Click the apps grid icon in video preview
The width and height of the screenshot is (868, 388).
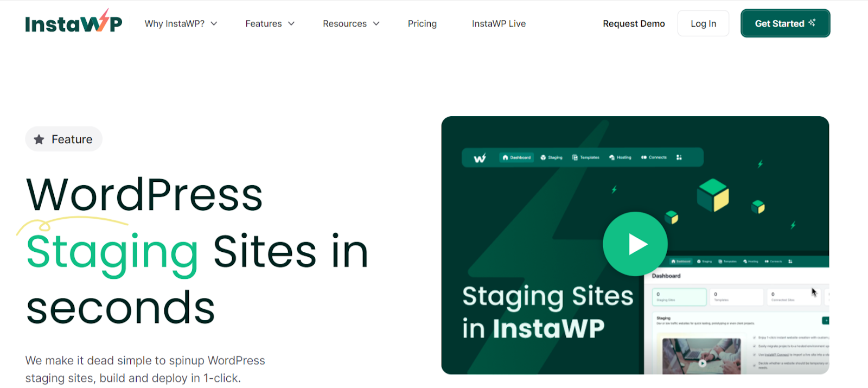(x=679, y=157)
